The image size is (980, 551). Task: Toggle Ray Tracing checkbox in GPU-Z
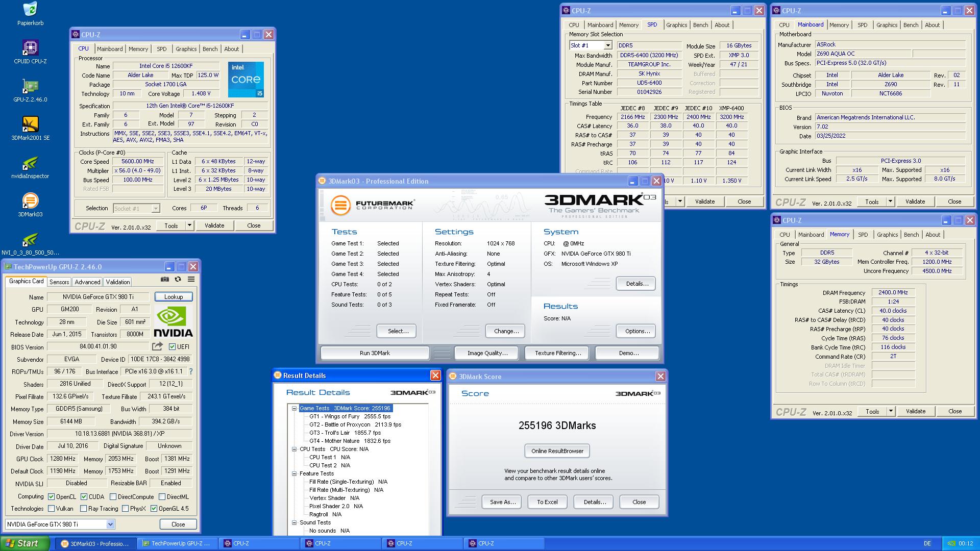pyautogui.click(x=83, y=509)
